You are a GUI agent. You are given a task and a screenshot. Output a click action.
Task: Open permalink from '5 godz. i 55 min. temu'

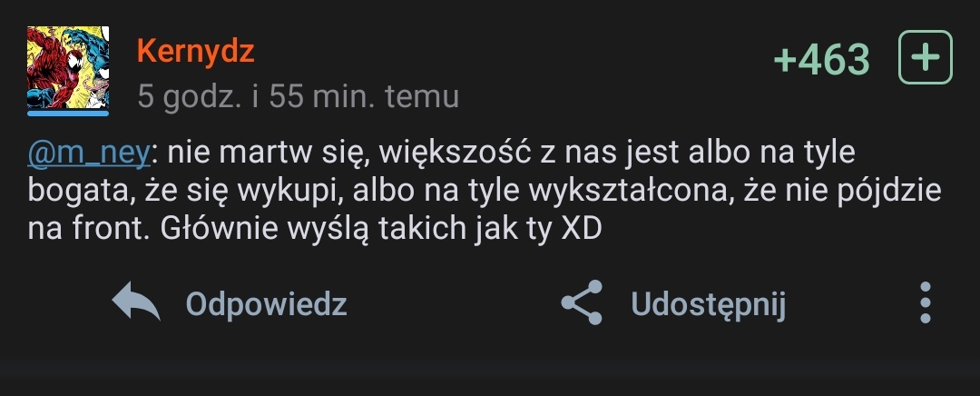point(299,97)
